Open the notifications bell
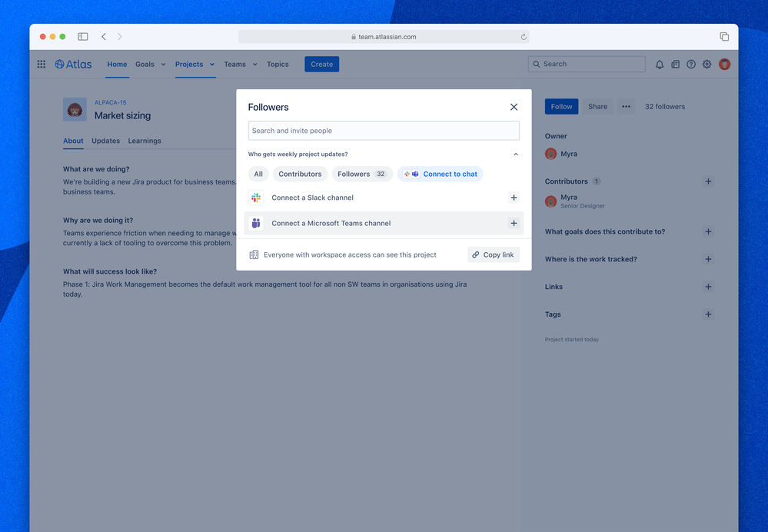This screenshot has width=768, height=532. pos(660,64)
